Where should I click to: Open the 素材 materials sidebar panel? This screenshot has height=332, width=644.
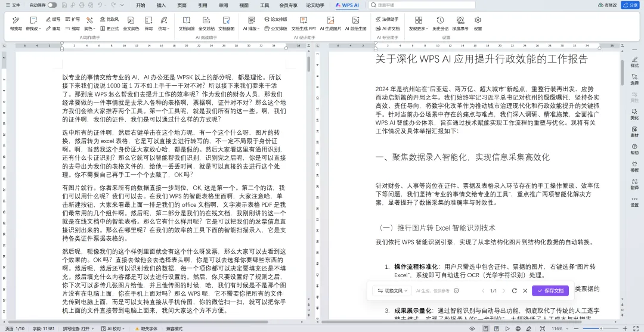click(634, 132)
